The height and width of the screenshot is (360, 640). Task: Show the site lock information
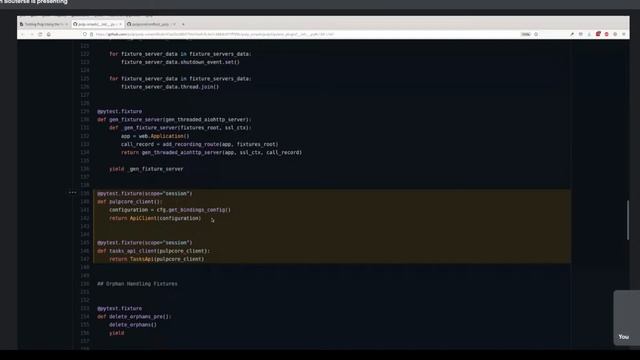[x=91, y=34]
